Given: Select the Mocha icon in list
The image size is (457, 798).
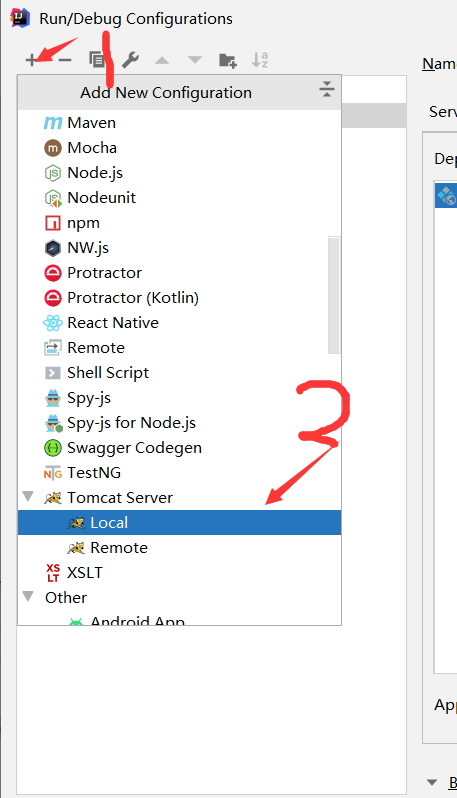Looking at the screenshot, I should click(x=52, y=148).
